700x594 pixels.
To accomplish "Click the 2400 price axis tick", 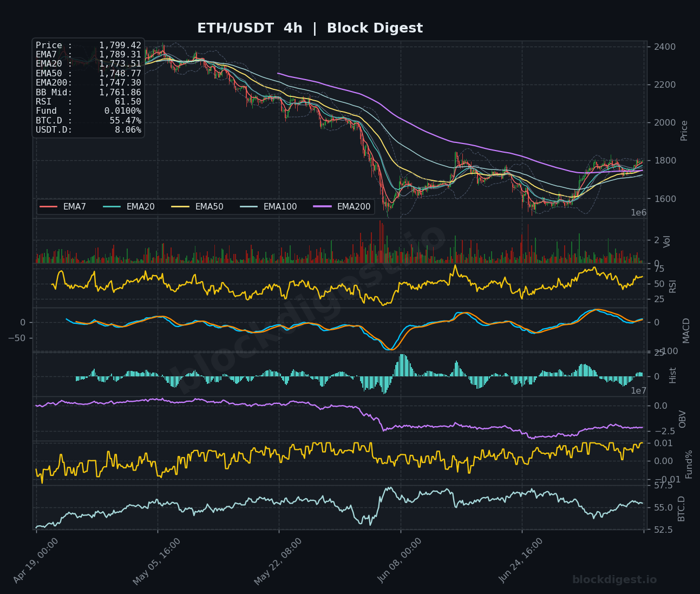I will [x=664, y=47].
